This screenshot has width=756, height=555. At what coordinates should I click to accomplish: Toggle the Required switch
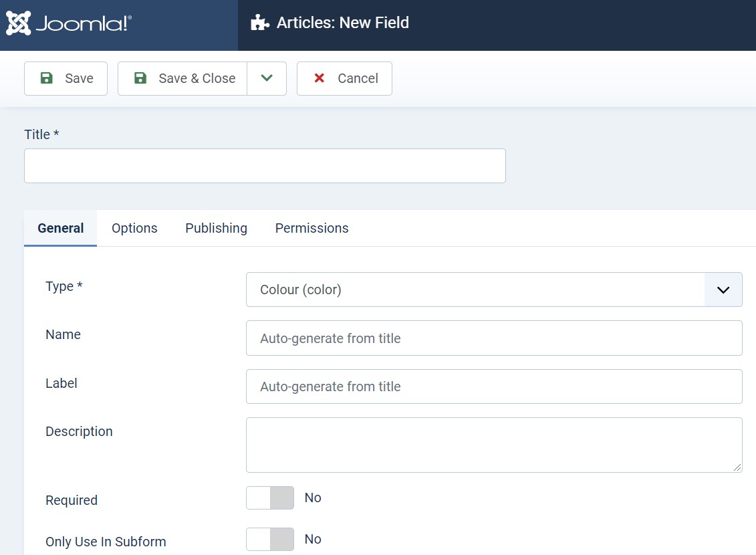tap(270, 497)
